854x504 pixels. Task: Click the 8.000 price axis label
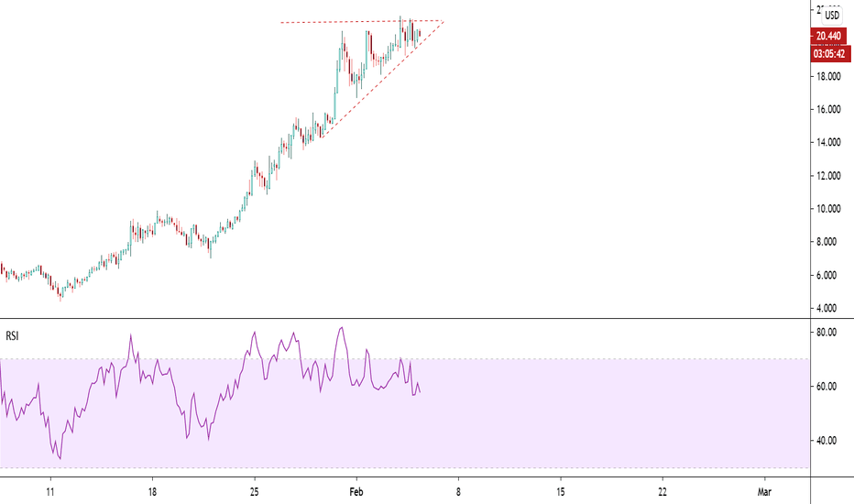click(x=827, y=242)
